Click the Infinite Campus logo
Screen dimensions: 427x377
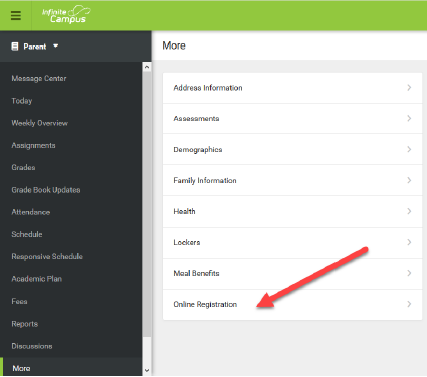66,14
